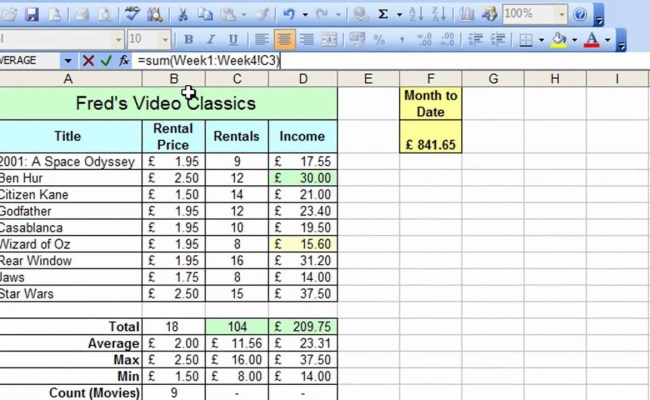Click Increase Indent icon

pyautogui.click(x=498, y=39)
